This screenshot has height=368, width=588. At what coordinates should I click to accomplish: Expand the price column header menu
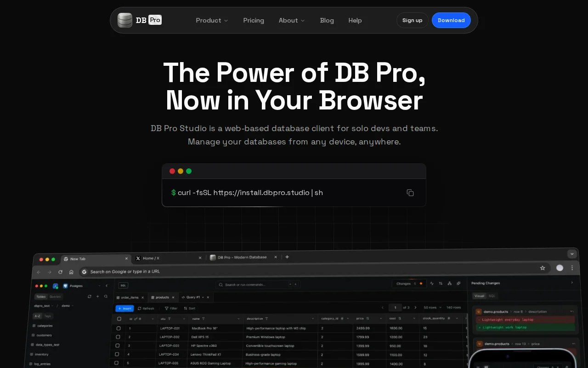point(381,318)
